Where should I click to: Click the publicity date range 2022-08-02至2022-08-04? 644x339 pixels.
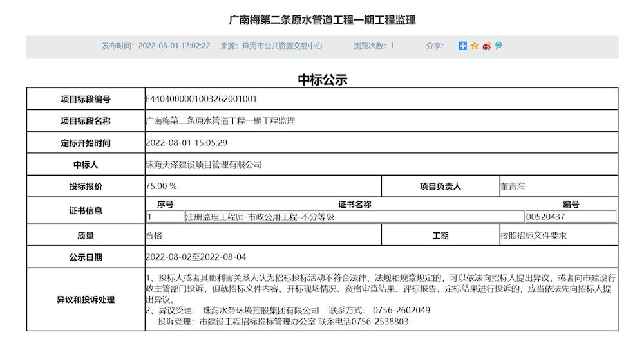click(196, 257)
